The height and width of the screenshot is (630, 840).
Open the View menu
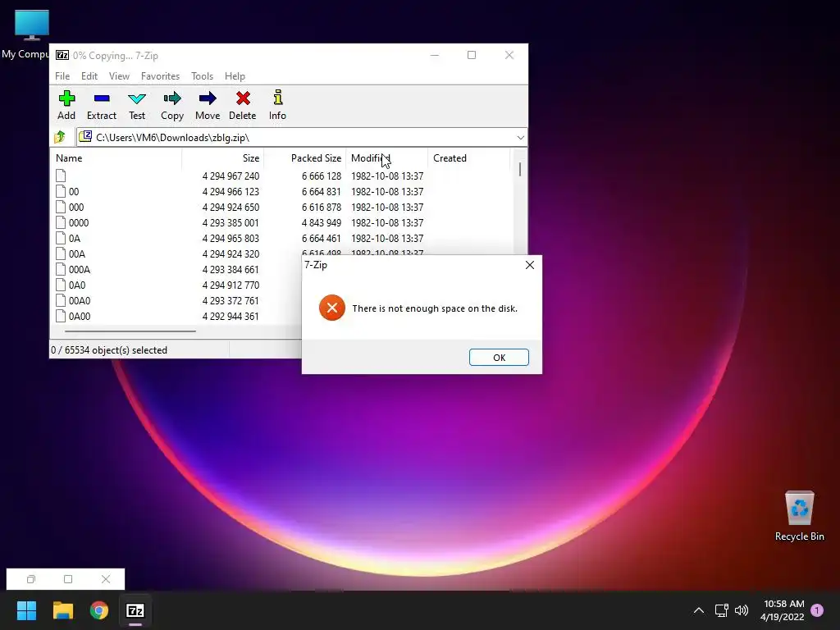(x=119, y=76)
